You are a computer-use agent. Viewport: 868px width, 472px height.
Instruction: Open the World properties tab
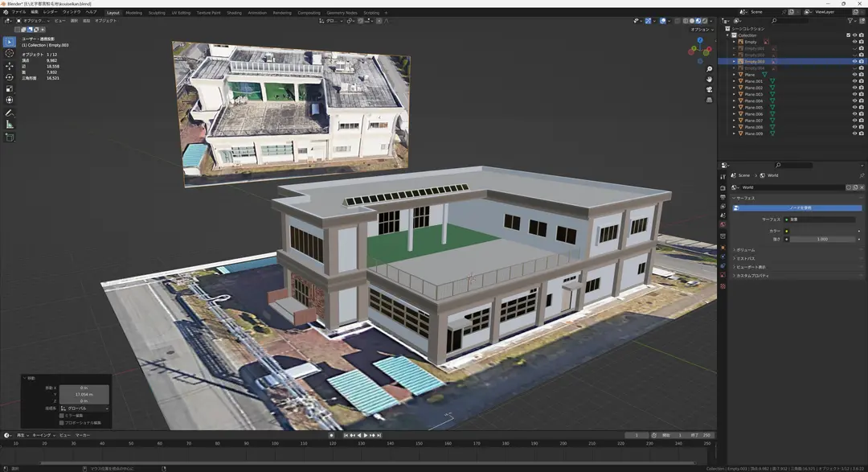point(723,224)
